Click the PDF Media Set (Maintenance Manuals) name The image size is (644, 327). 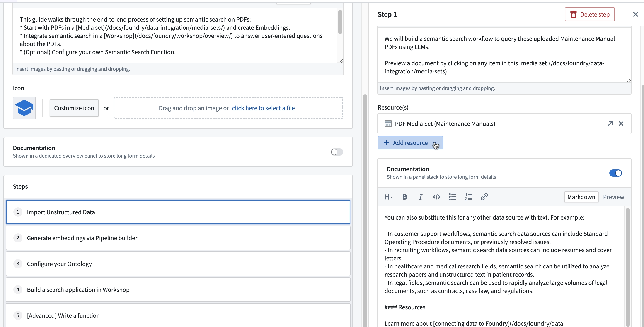[445, 124]
